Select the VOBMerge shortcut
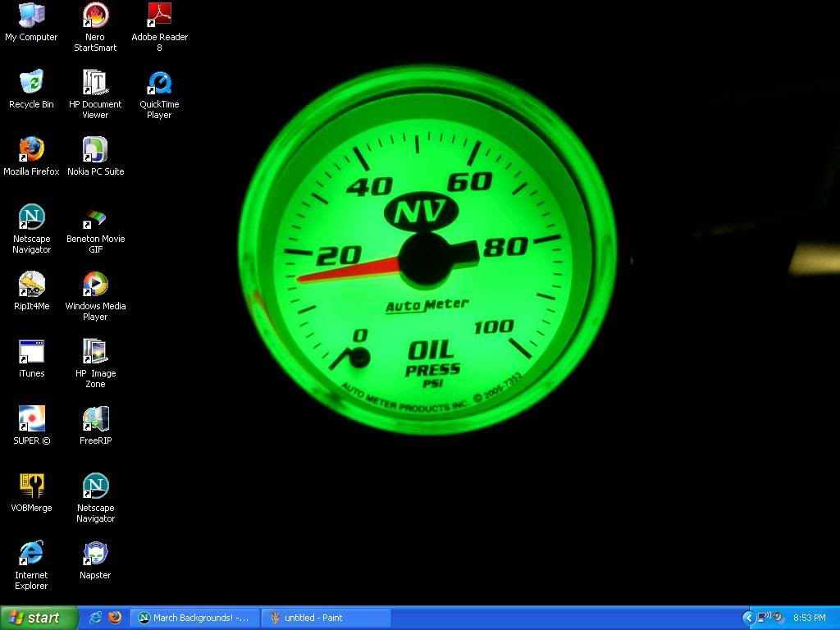The width and height of the screenshot is (840, 630). pyautogui.click(x=32, y=493)
